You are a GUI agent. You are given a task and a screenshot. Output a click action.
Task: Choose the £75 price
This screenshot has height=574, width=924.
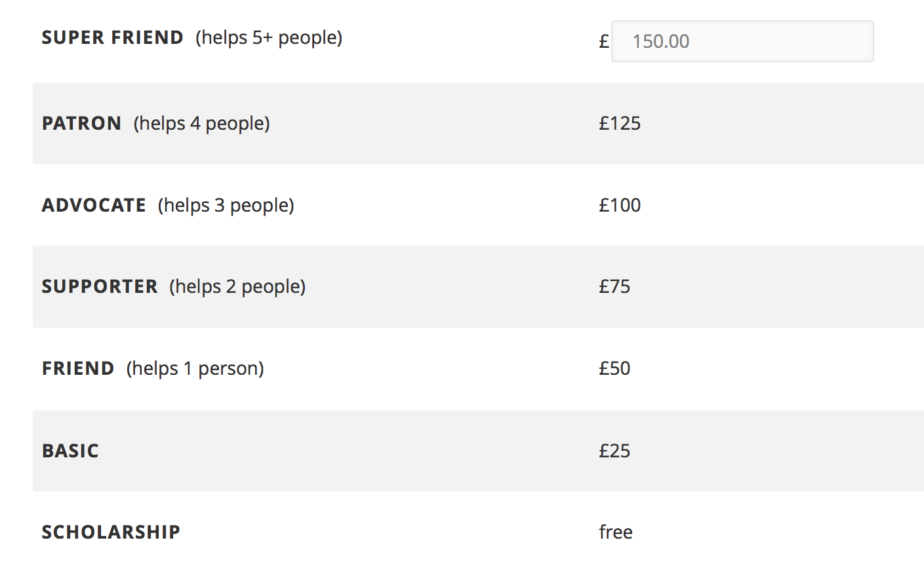[x=614, y=286]
